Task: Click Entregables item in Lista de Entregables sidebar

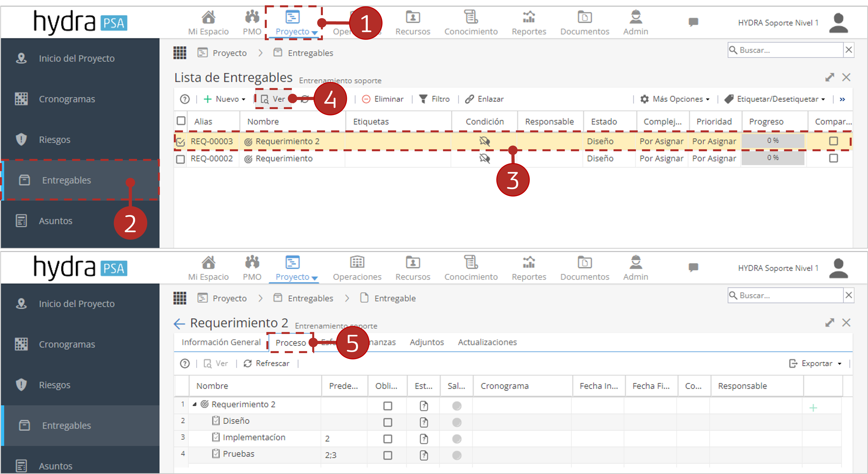Action: coord(80,180)
